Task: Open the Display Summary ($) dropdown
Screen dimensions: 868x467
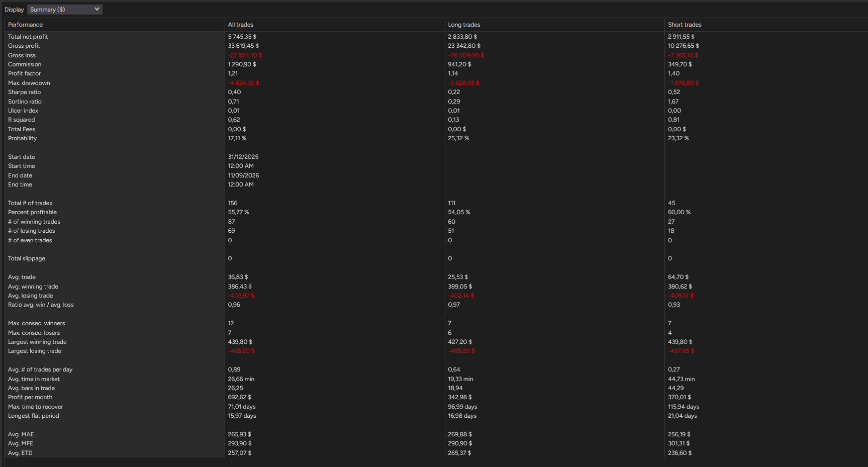Action: coord(64,10)
